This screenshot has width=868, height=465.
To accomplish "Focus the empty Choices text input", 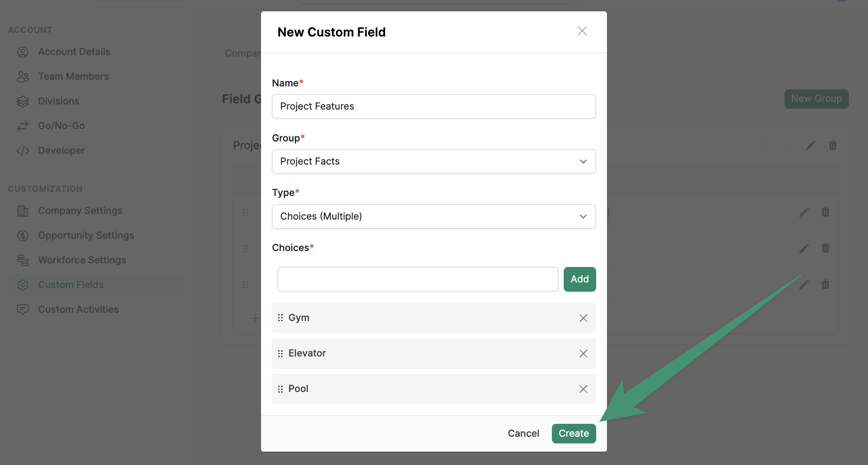I will (x=418, y=279).
